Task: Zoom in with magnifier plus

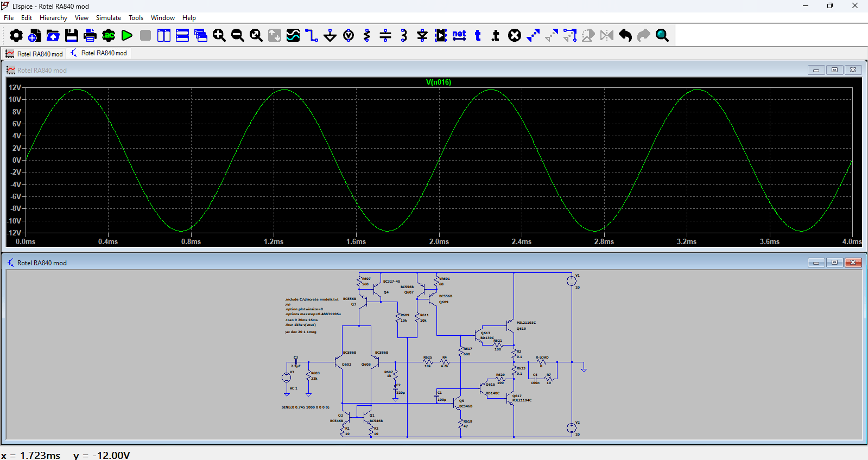Action: pos(219,35)
